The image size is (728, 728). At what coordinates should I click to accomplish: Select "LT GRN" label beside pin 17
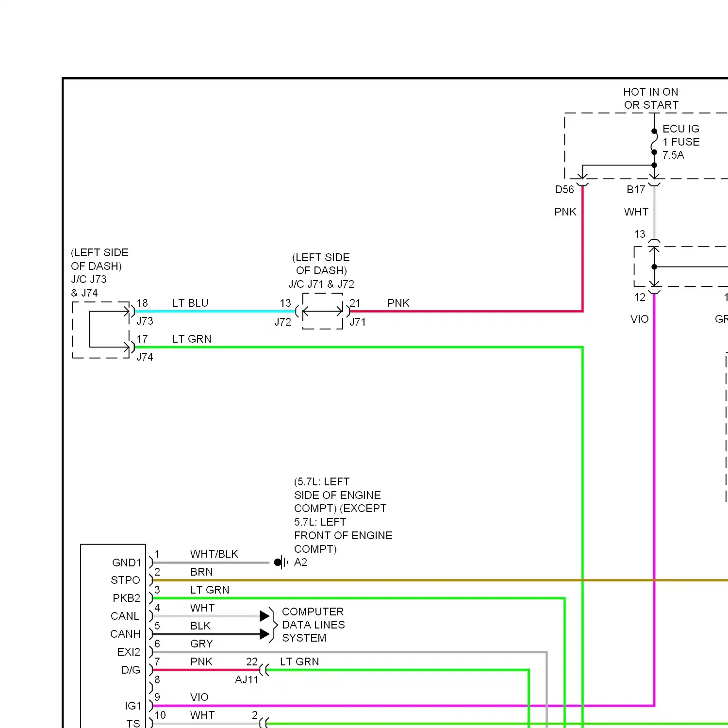coord(192,339)
